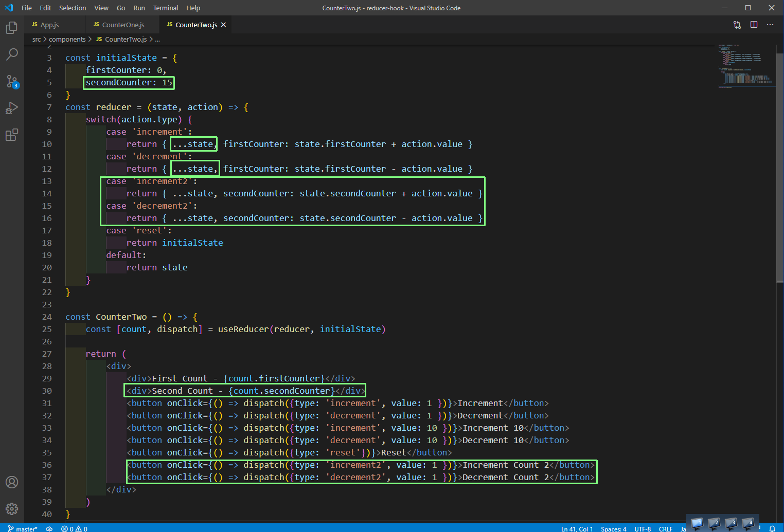Click 'Decrement Count 2' text on line 37

(x=506, y=477)
